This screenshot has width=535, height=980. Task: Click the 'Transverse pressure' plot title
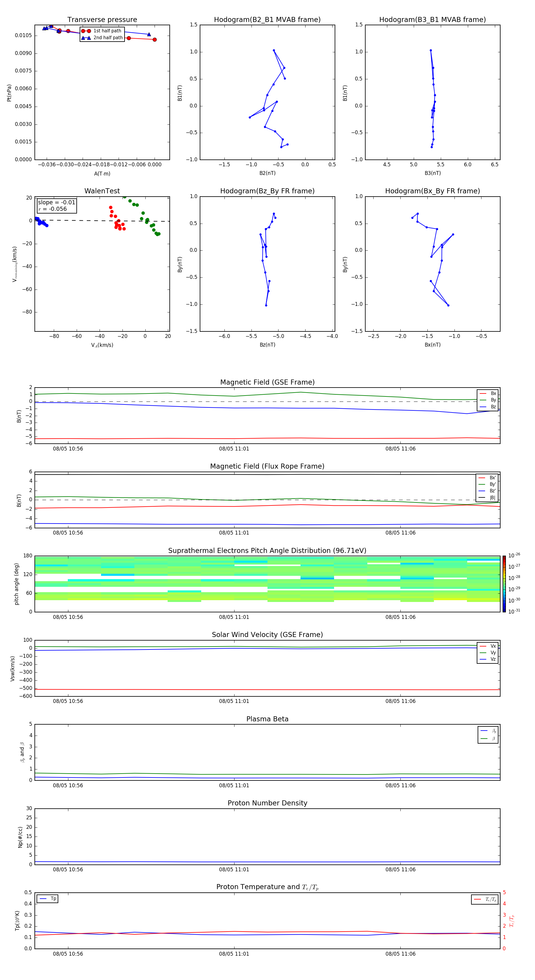(x=102, y=20)
